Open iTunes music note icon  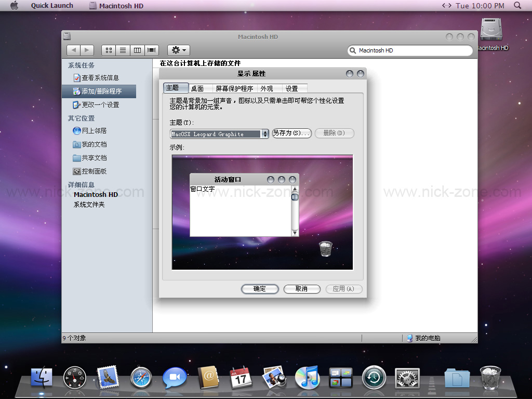[308, 377]
